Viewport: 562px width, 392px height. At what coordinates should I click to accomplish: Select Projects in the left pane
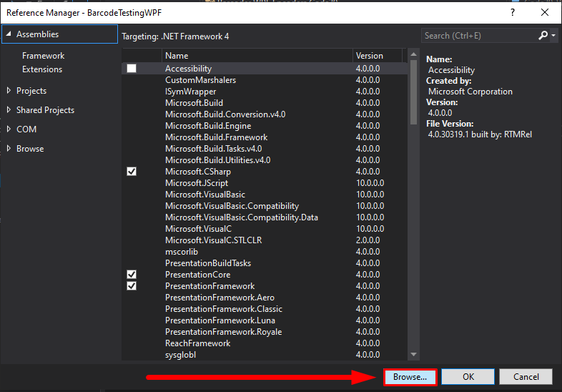tap(31, 91)
